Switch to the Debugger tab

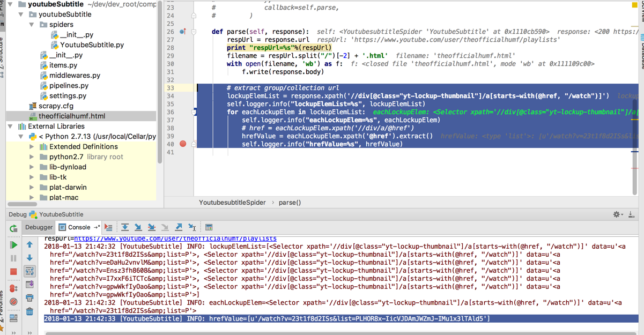(x=39, y=227)
